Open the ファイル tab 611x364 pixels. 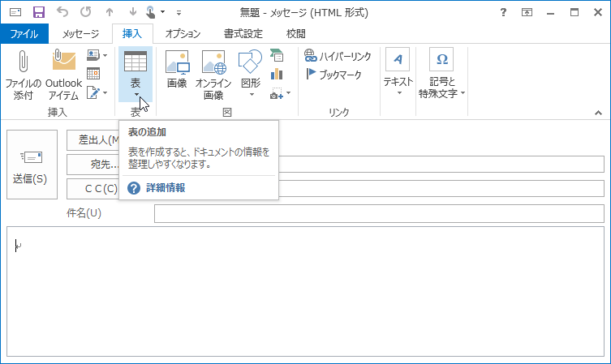coord(24,34)
